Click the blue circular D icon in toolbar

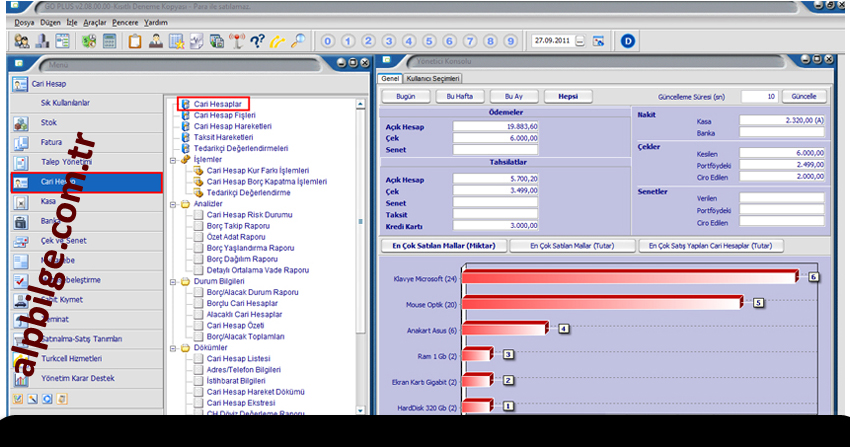click(x=628, y=41)
